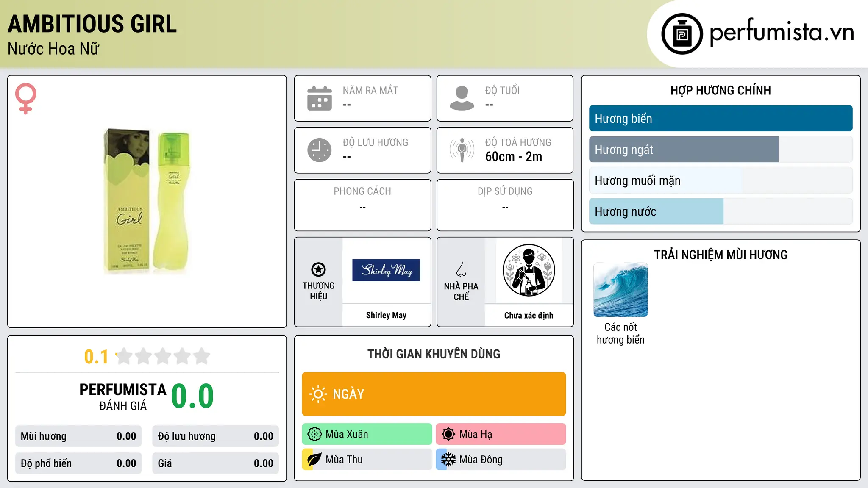This screenshot has width=868, height=488.
Task: Click the Các nốt hương biển caption
Action: coord(620,333)
